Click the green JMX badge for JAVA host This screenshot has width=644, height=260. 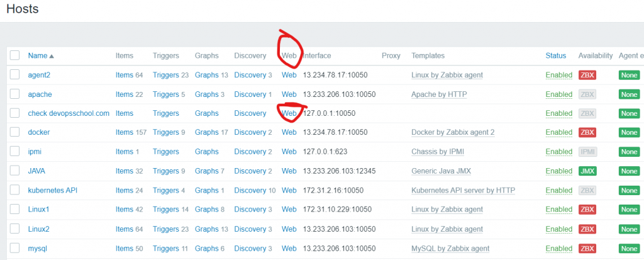tap(587, 171)
